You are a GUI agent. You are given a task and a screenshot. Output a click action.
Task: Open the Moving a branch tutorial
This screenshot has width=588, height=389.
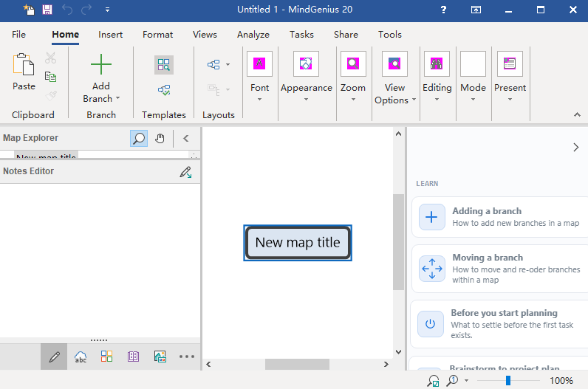click(500, 269)
